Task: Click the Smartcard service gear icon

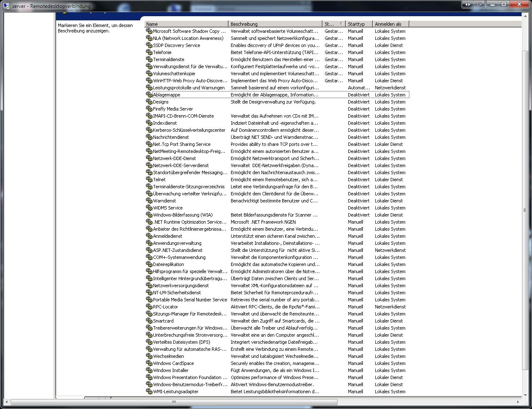Action: coord(149,321)
